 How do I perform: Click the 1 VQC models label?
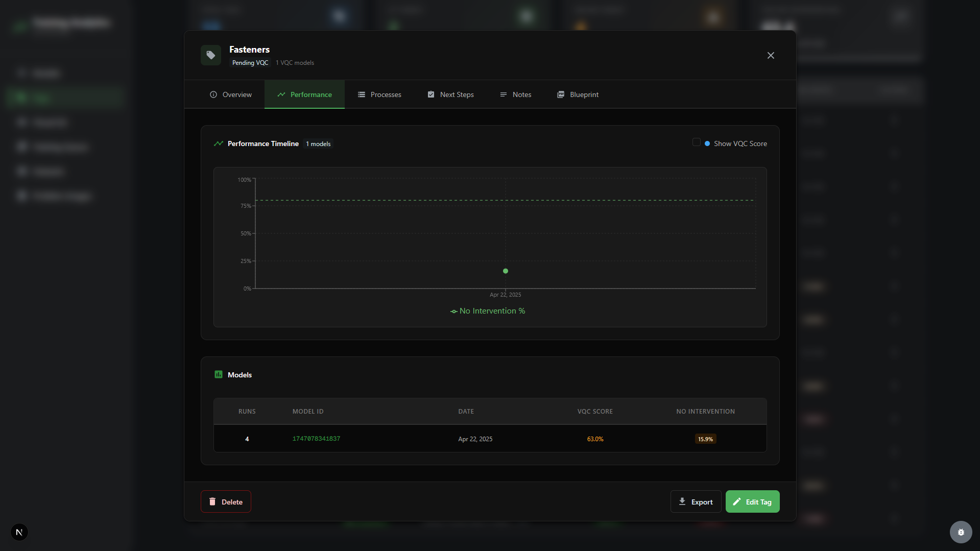[x=295, y=63]
